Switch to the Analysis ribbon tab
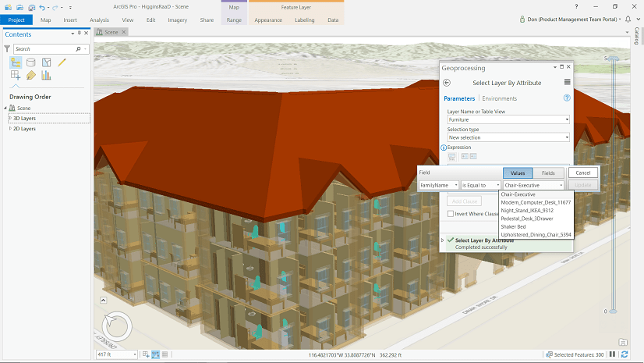Screen dimensions: 644x363 point(99,20)
